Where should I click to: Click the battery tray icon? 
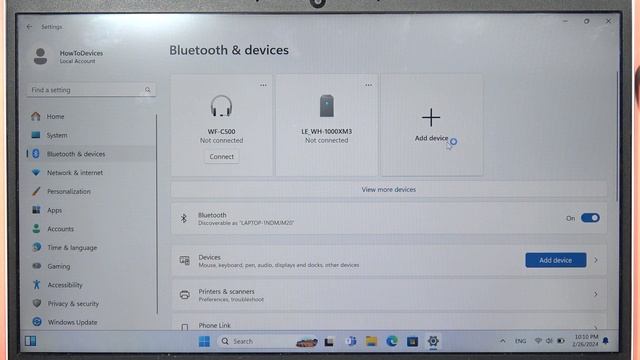click(561, 341)
